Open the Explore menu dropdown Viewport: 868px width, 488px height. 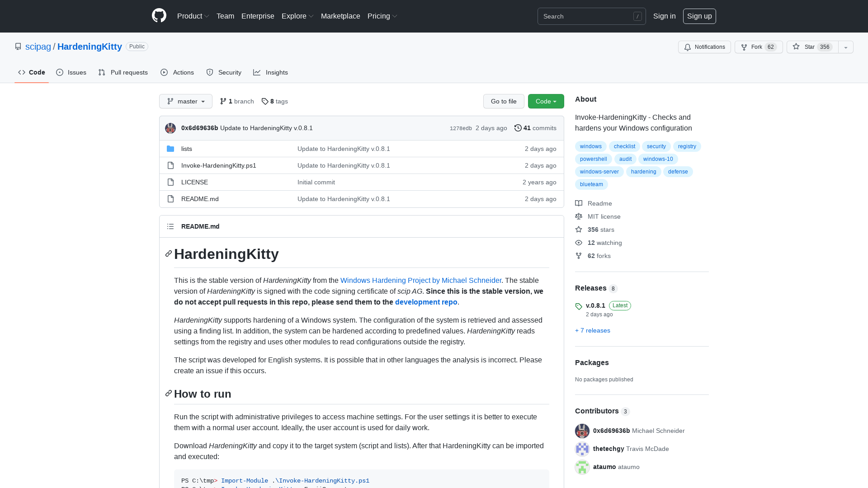click(297, 16)
